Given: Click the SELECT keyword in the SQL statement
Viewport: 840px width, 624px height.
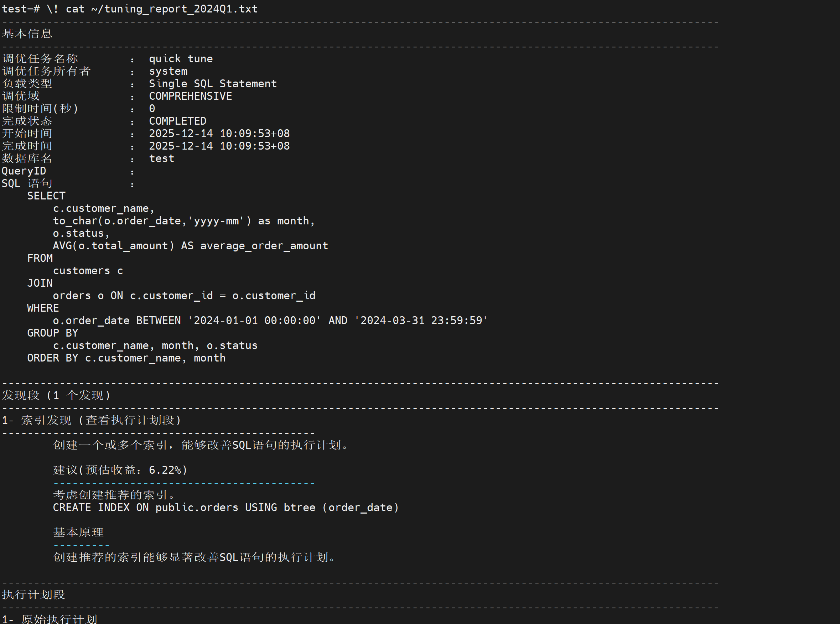Looking at the screenshot, I should coord(46,196).
